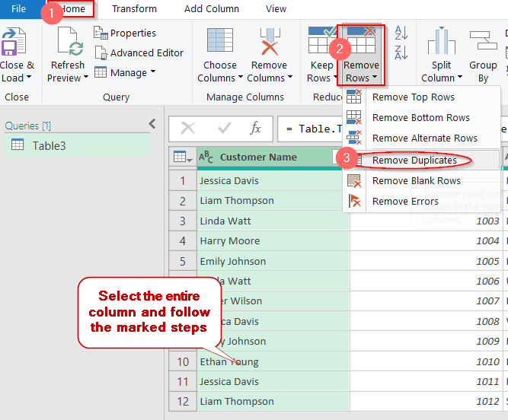Click the Remove Top Rows icon

point(354,97)
